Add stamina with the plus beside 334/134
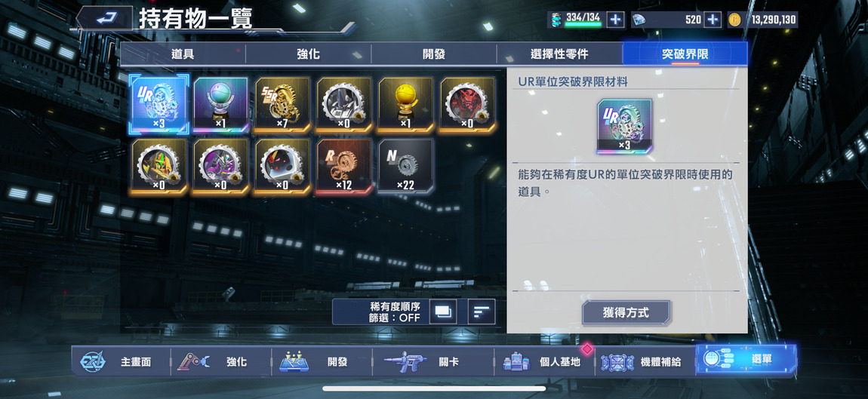This screenshot has width=868, height=399. pos(615,20)
